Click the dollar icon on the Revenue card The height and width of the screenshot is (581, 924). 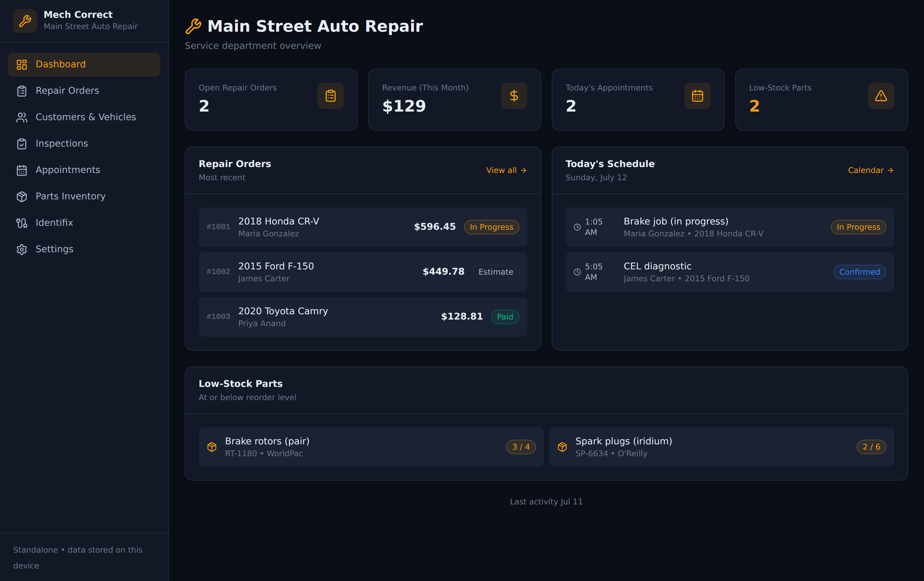pos(514,95)
